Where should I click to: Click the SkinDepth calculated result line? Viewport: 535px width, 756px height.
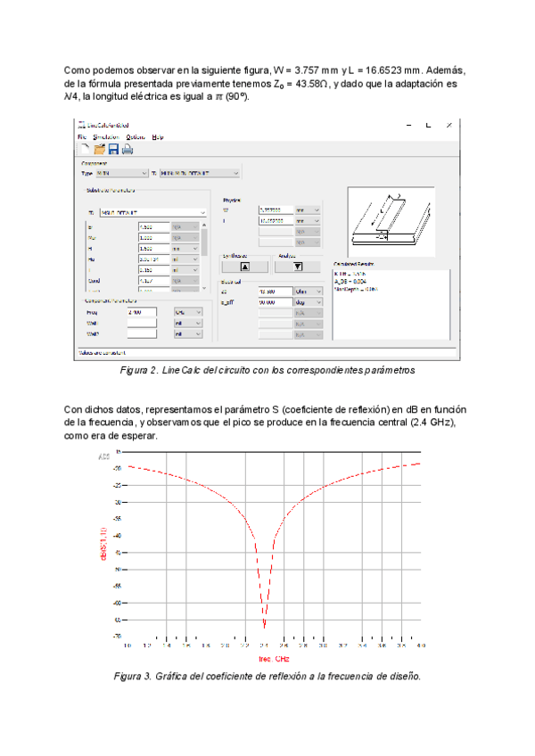click(356, 289)
